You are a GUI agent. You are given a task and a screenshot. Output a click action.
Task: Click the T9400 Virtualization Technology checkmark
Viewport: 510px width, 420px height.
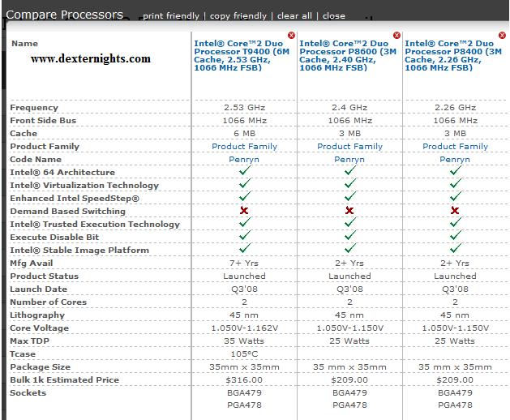tap(245, 183)
